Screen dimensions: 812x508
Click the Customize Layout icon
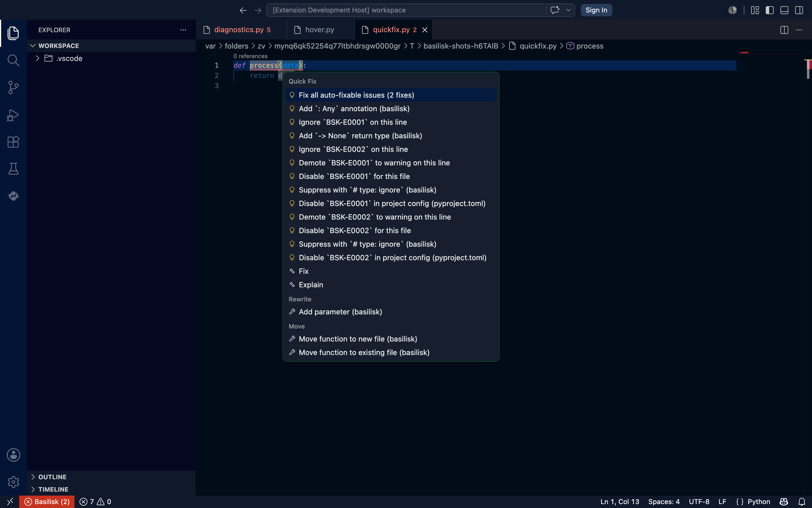coord(755,10)
